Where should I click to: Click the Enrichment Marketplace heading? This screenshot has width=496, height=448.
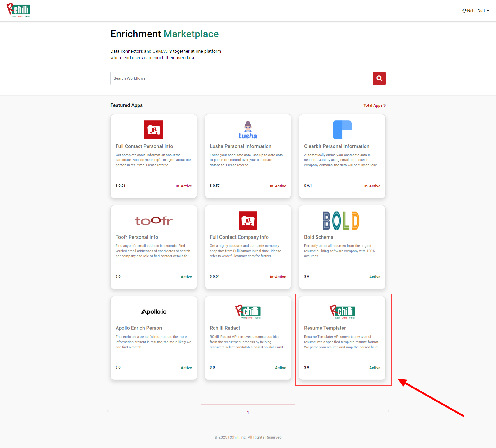(x=165, y=34)
